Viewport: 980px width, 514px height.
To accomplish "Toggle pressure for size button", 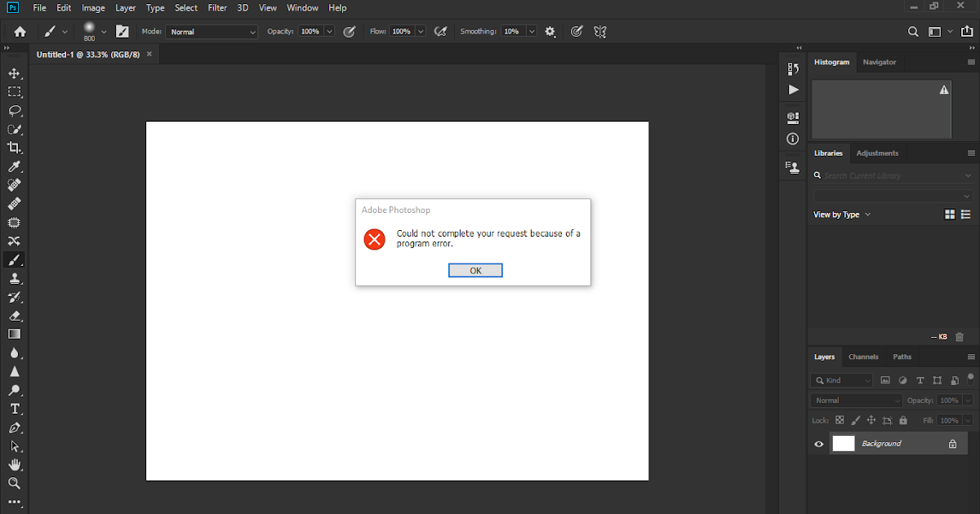I will click(577, 32).
